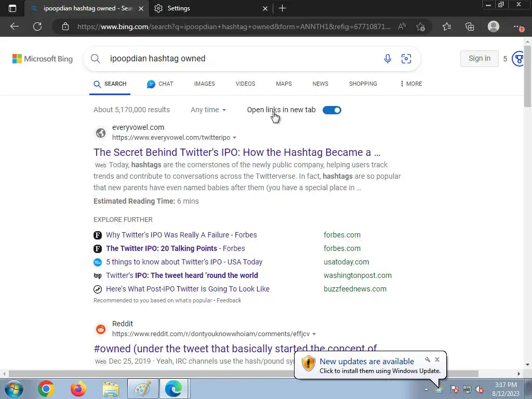532x399 pixels.
Task: Click the horizontal scrollbar thumb
Action: tap(243, 374)
